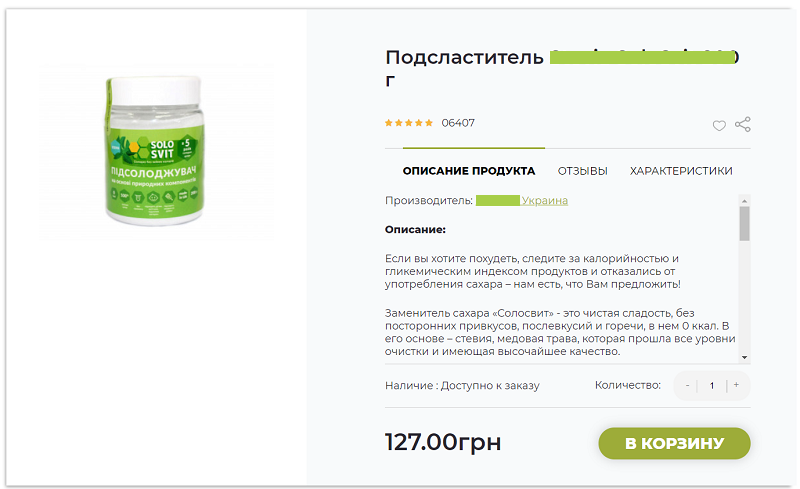Click the quantity number field
800x489 pixels.
click(712, 385)
